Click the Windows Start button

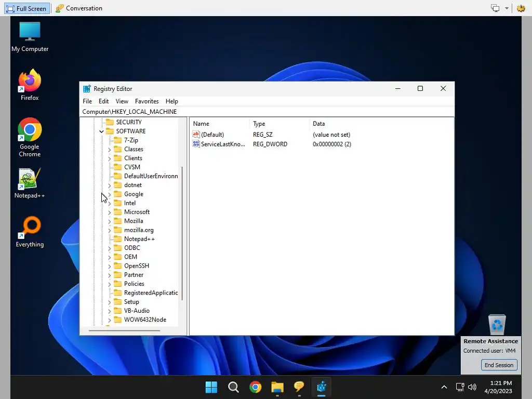coord(211,387)
